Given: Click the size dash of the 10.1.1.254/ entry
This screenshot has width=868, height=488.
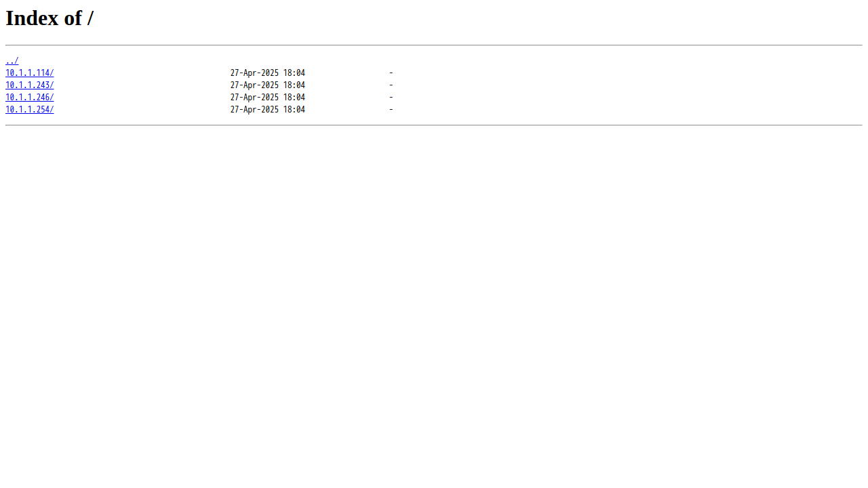Looking at the screenshot, I should pos(391,110).
